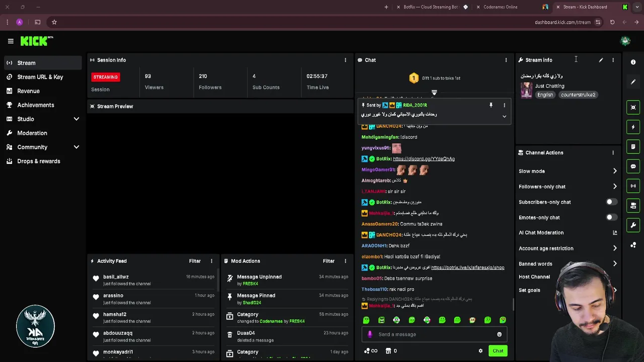Switch to Codenames Online browser tab
The height and width of the screenshot is (362, 644).
click(x=512, y=7)
